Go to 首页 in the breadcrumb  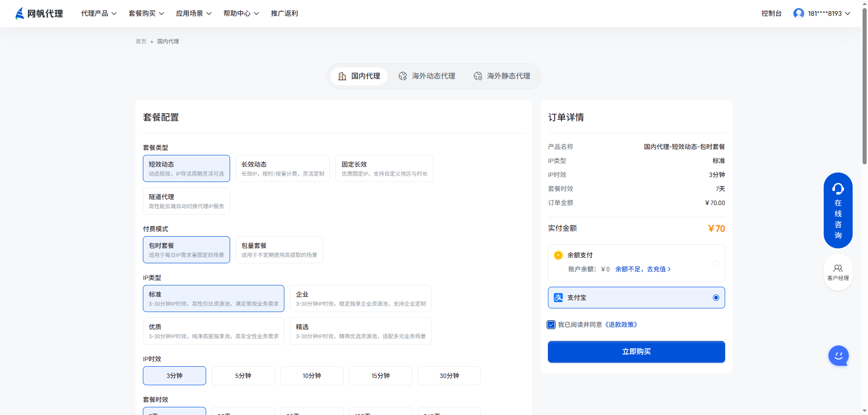141,42
